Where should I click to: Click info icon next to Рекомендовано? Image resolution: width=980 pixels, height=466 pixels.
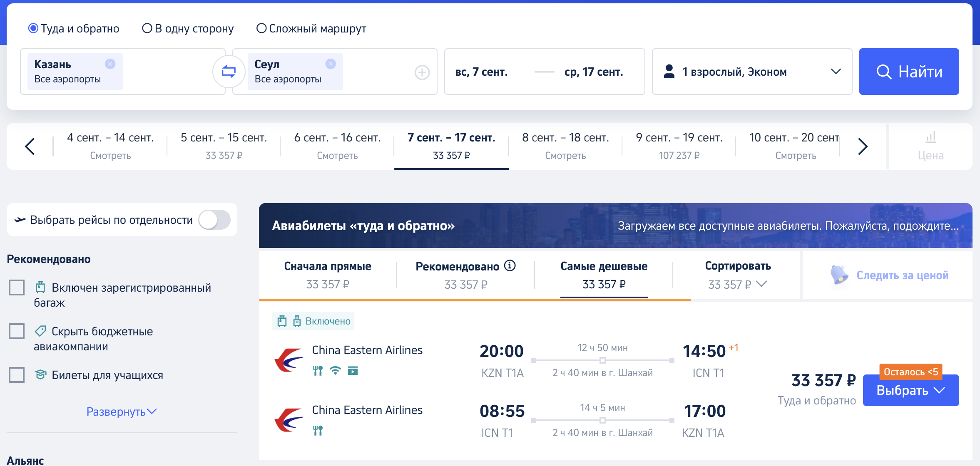pos(510,265)
